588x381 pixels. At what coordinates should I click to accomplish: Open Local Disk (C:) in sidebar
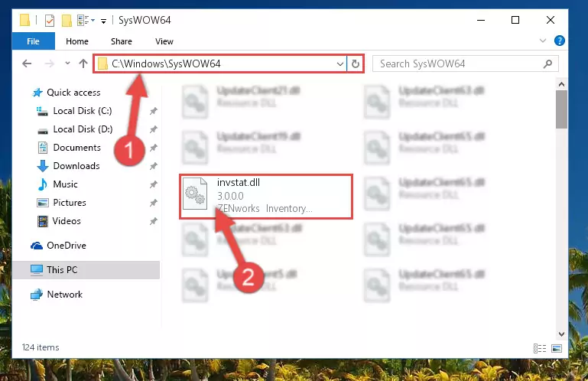point(83,111)
